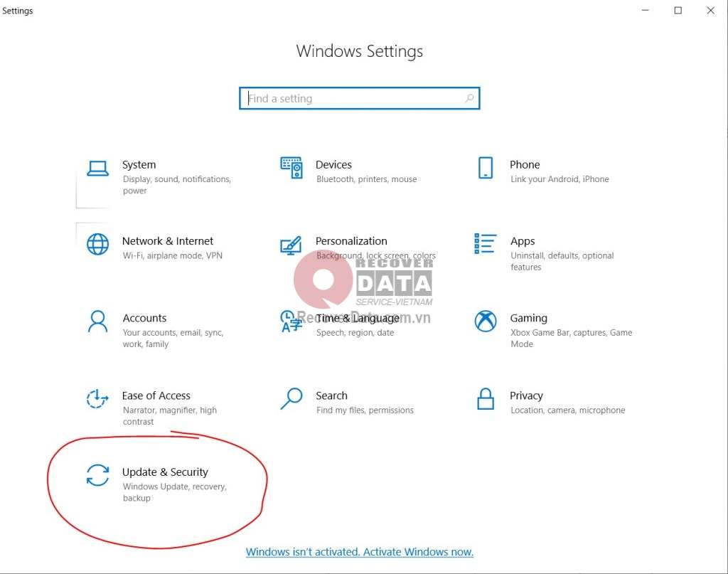Click 'Xbox Game Bar, captures, Game Mode' text

click(572, 339)
